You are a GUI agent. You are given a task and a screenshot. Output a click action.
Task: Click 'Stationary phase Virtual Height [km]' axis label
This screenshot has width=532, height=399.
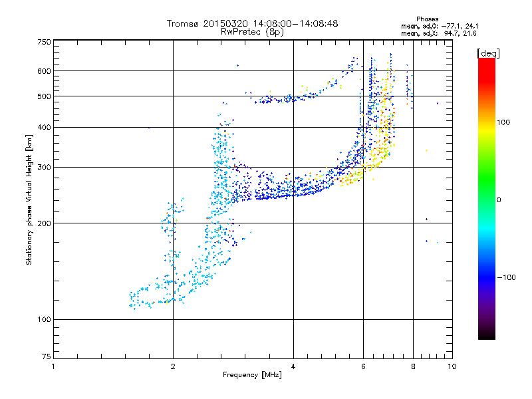point(29,200)
